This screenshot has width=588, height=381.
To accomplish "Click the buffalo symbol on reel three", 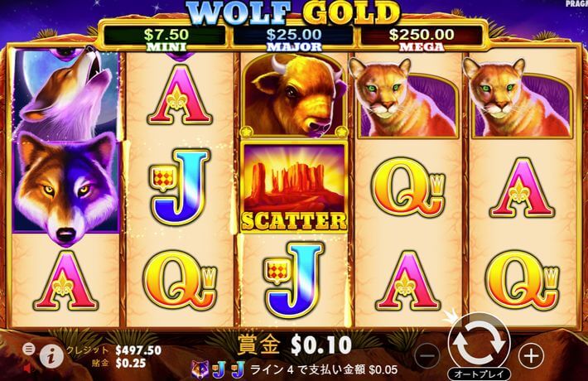I will 294,95.
